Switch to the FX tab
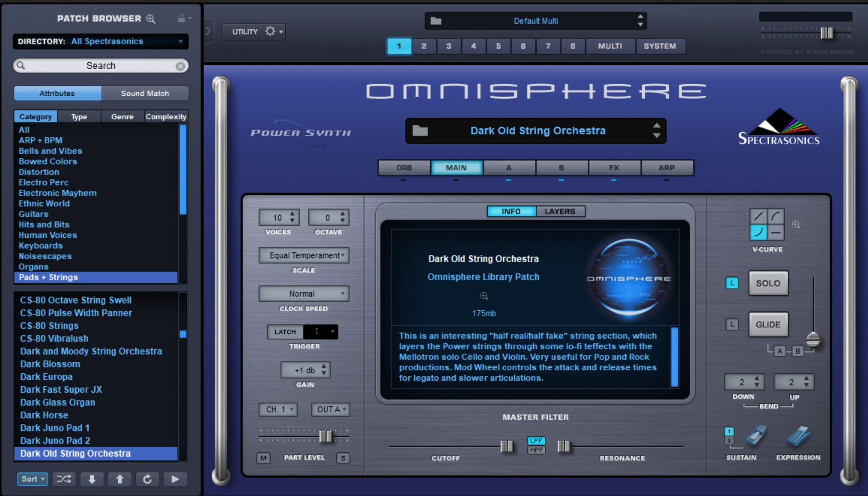The width and height of the screenshot is (868, 496). (x=614, y=168)
